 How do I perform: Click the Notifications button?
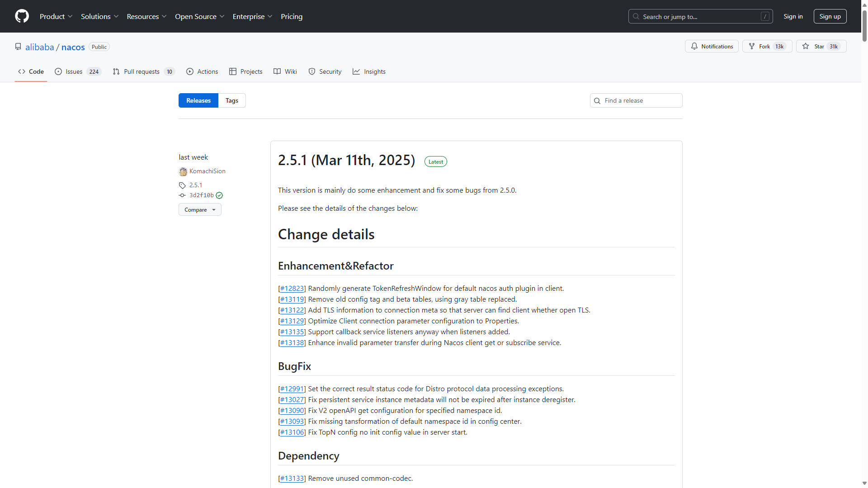click(712, 46)
